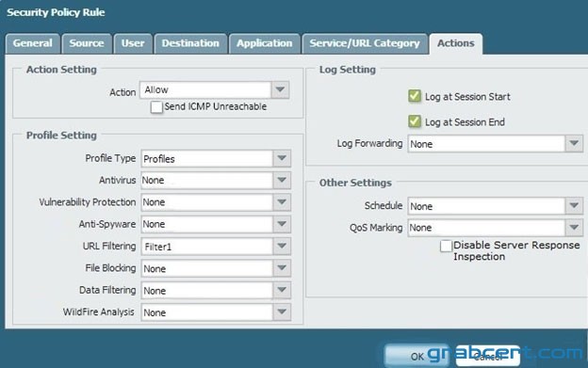Toggle Log at Session End checkbox
The width and height of the screenshot is (588, 368).
click(x=415, y=121)
